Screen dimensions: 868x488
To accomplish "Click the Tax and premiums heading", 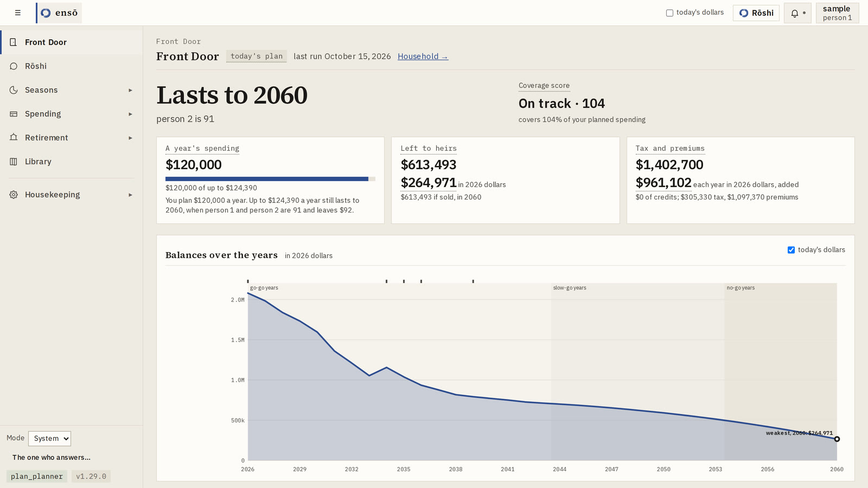I will tap(670, 149).
